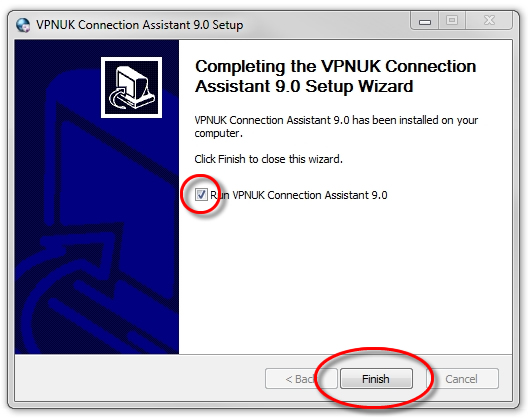531x419 pixels.
Task: Minimize the setup window
Action: click(425, 21)
